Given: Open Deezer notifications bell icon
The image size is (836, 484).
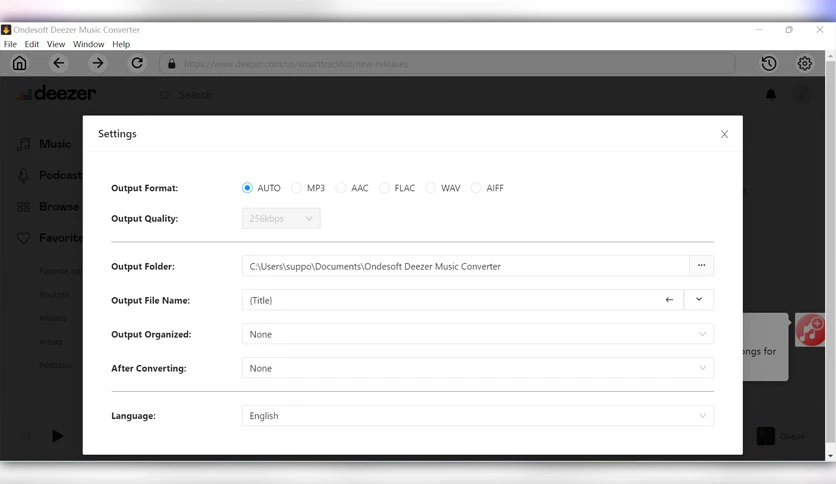Looking at the screenshot, I should click(771, 95).
